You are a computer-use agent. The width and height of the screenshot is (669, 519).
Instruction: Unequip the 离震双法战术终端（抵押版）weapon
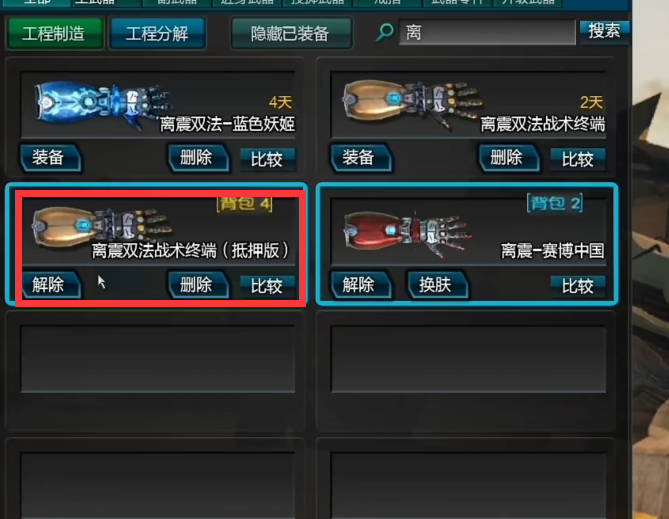[50, 284]
